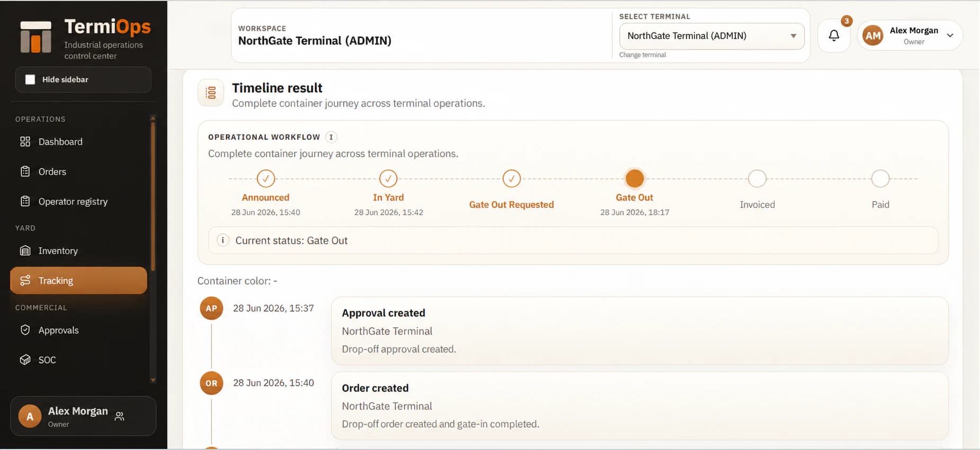Click the Timeline result list icon
This screenshot has height=450, width=980.
click(x=211, y=93)
